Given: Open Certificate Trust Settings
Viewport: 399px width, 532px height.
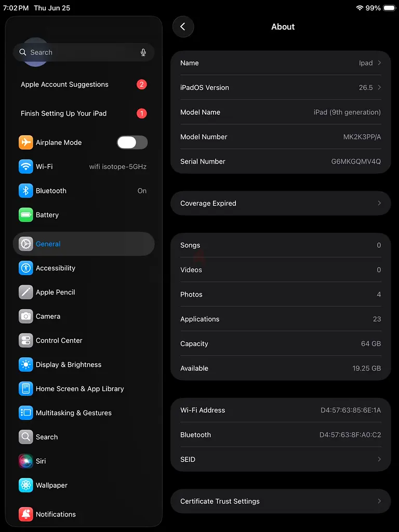Looking at the screenshot, I should (x=281, y=501).
